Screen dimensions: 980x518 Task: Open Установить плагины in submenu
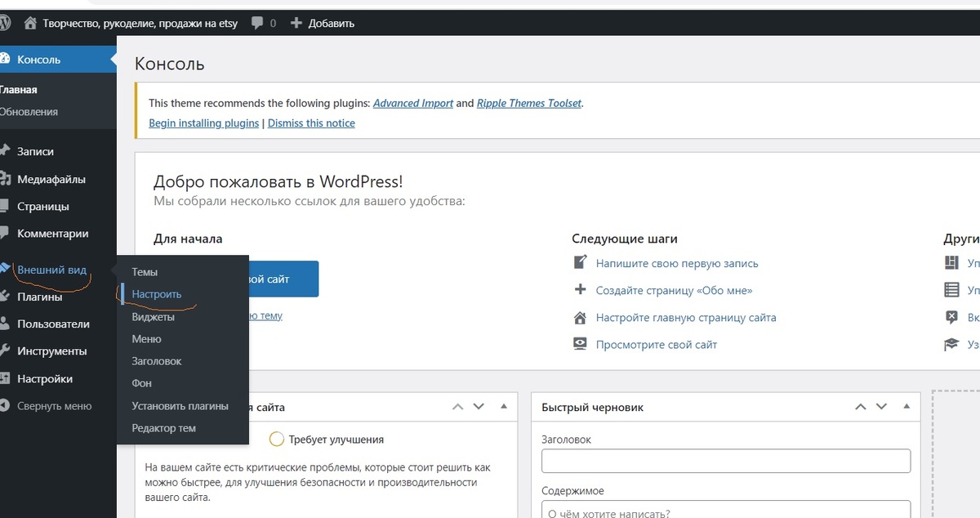[180, 405]
